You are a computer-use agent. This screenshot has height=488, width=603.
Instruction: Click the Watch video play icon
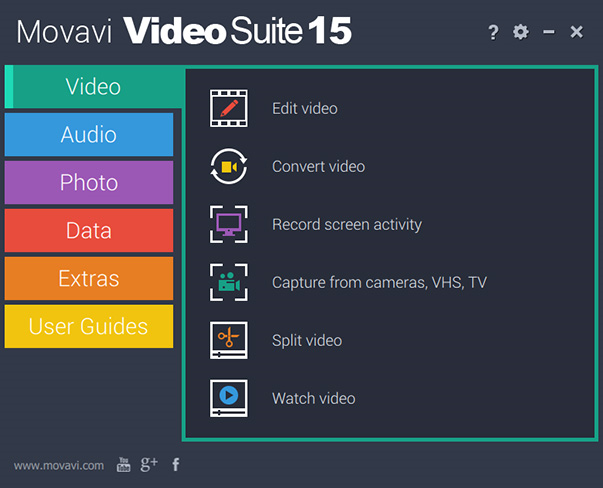point(228,398)
